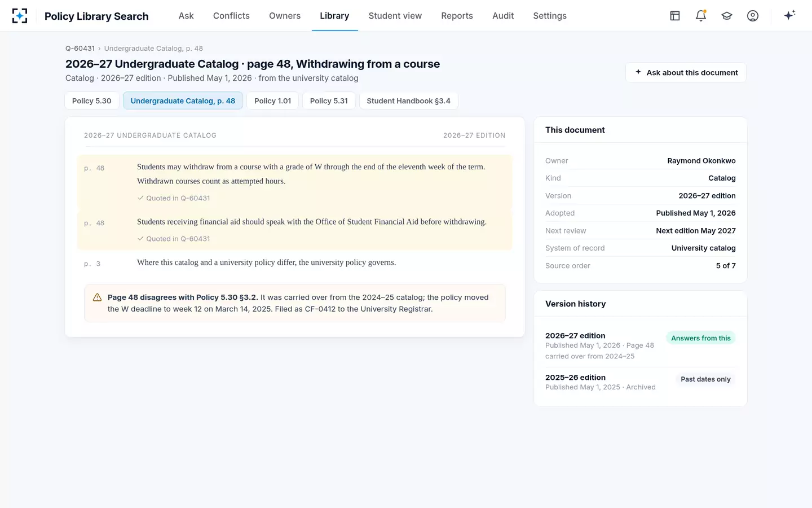Image resolution: width=812 pixels, height=508 pixels.
Task: Click the 'University catalog' system of record value
Action: click(703, 248)
